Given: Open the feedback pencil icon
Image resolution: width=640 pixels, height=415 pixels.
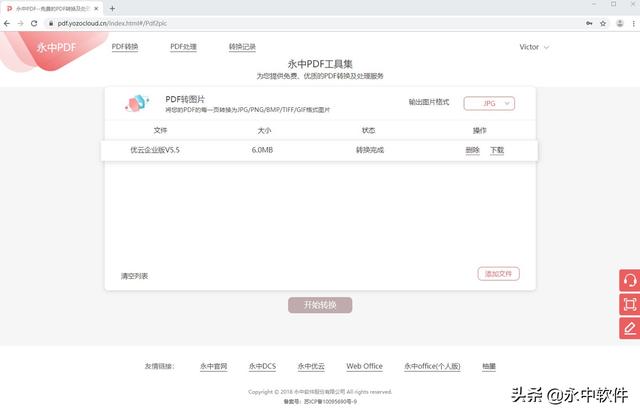Looking at the screenshot, I should [x=630, y=328].
